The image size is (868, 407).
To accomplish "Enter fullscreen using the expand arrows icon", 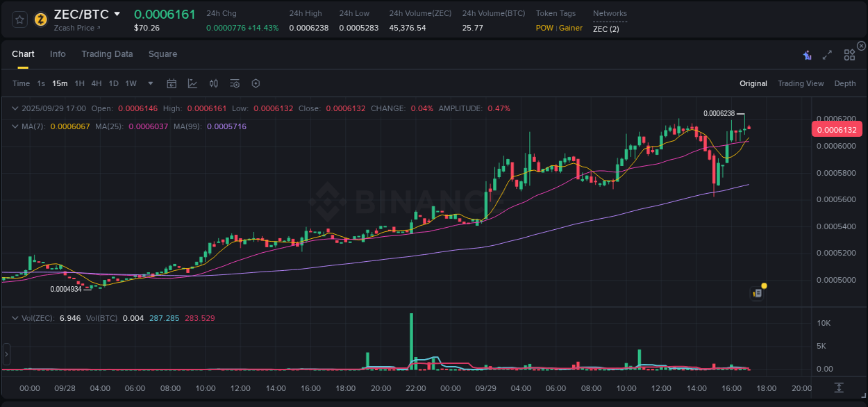I will point(828,54).
